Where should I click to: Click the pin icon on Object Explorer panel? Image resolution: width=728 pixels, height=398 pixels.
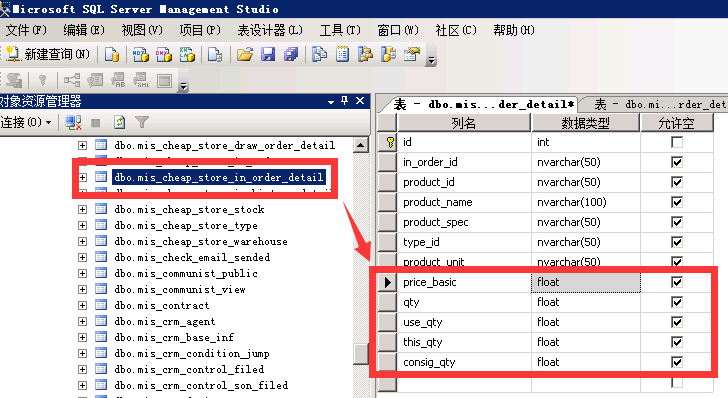click(x=344, y=101)
